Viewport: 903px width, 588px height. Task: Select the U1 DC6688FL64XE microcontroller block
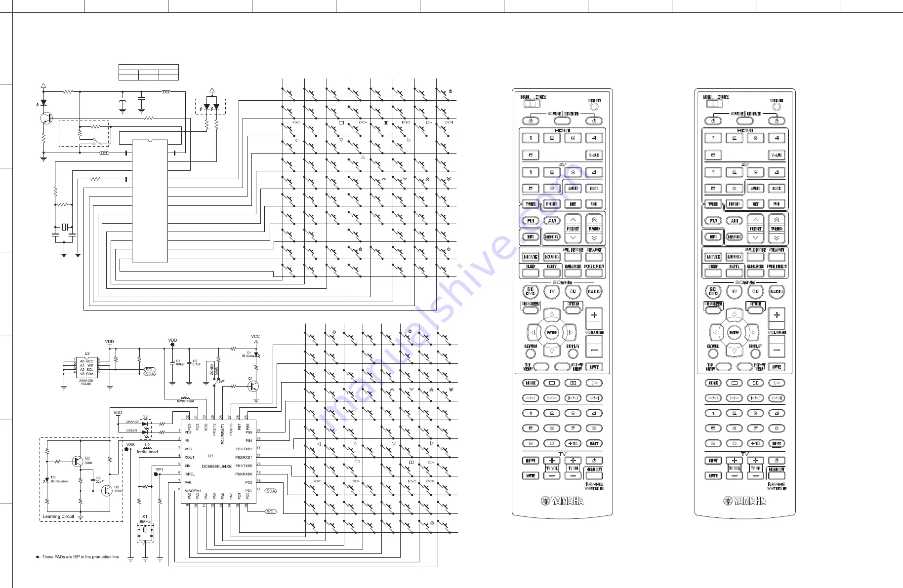(218, 463)
